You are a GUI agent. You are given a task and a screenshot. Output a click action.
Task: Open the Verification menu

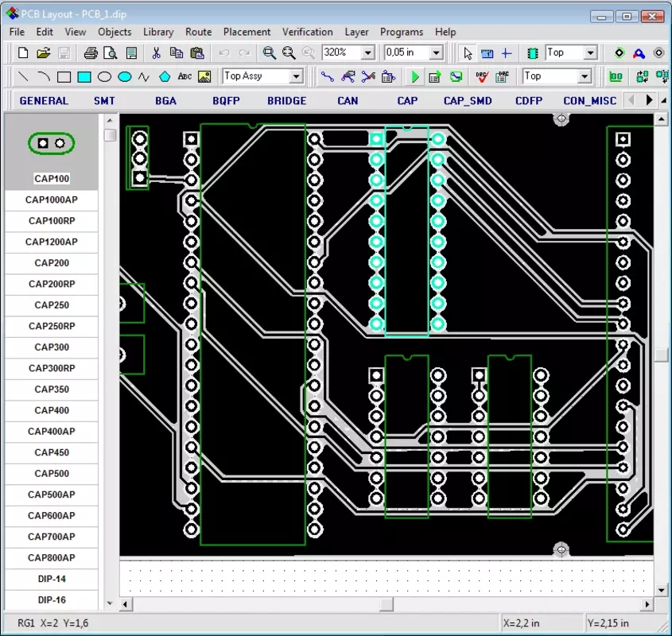point(307,32)
